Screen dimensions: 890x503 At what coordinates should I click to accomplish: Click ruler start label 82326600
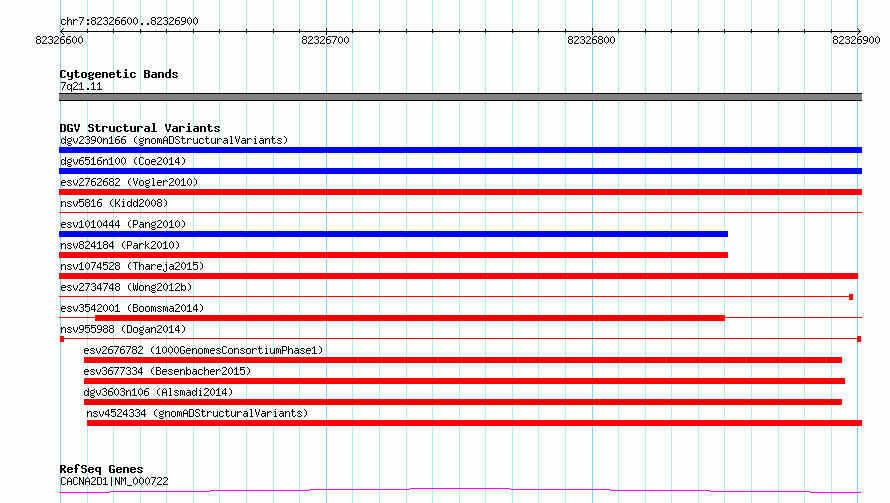pyautogui.click(x=59, y=40)
